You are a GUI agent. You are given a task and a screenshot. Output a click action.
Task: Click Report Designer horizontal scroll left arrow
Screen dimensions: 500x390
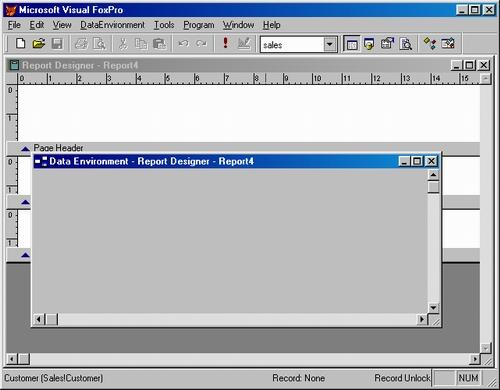click(12, 359)
